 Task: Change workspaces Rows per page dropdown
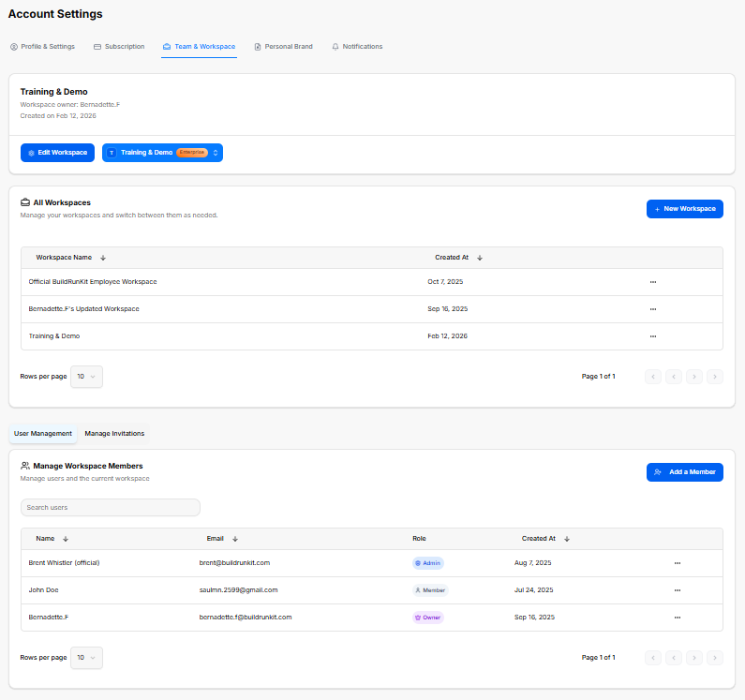click(x=86, y=377)
